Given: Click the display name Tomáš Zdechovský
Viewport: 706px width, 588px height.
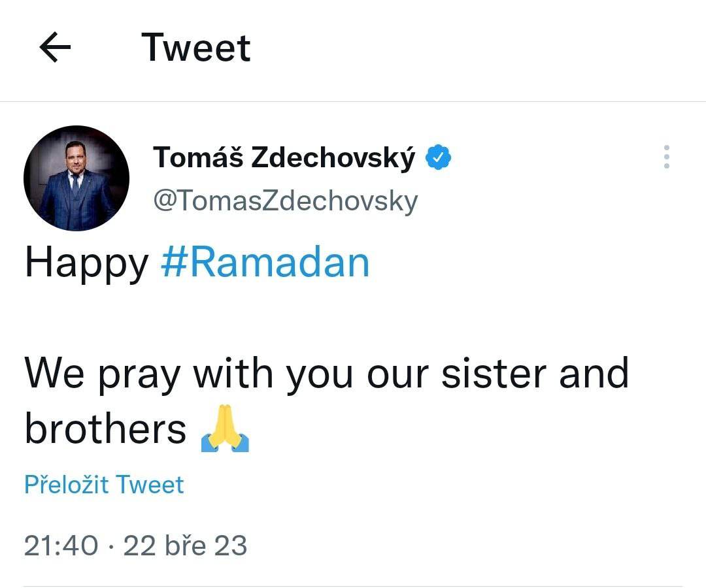Looking at the screenshot, I should pyautogui.click(x=284, y=158).
